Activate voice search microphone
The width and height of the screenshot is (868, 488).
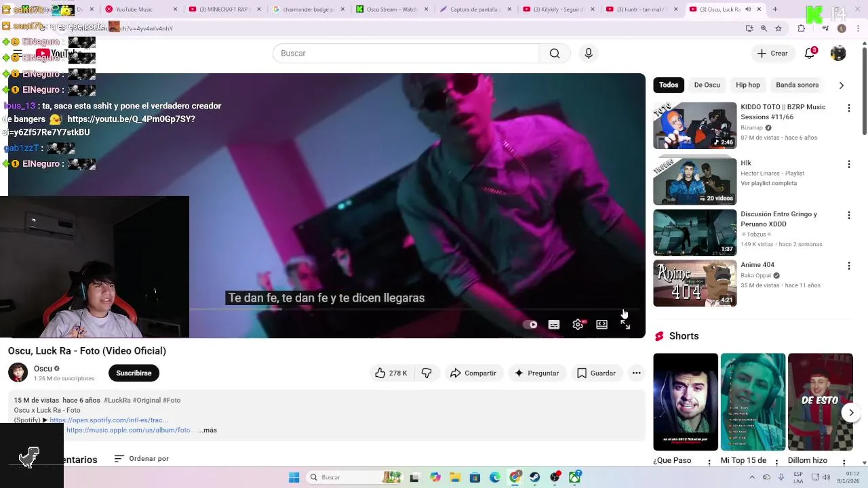point(589,54)
